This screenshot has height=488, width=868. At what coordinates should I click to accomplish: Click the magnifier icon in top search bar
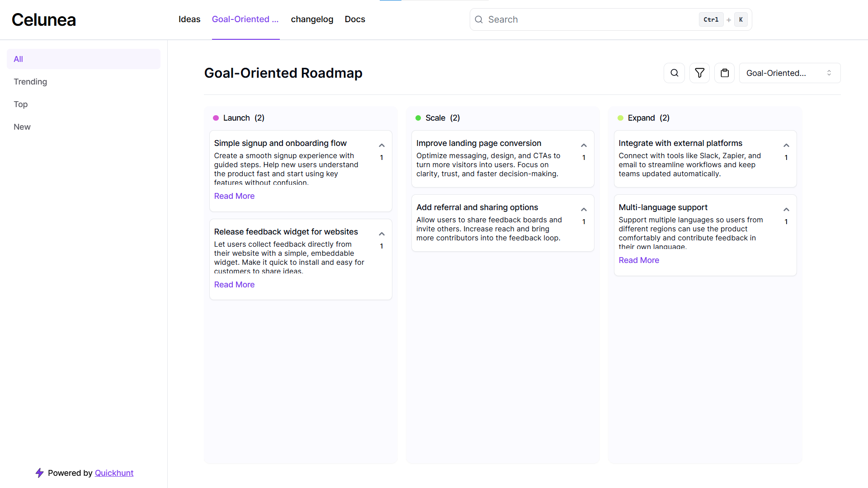coord(479,19)
